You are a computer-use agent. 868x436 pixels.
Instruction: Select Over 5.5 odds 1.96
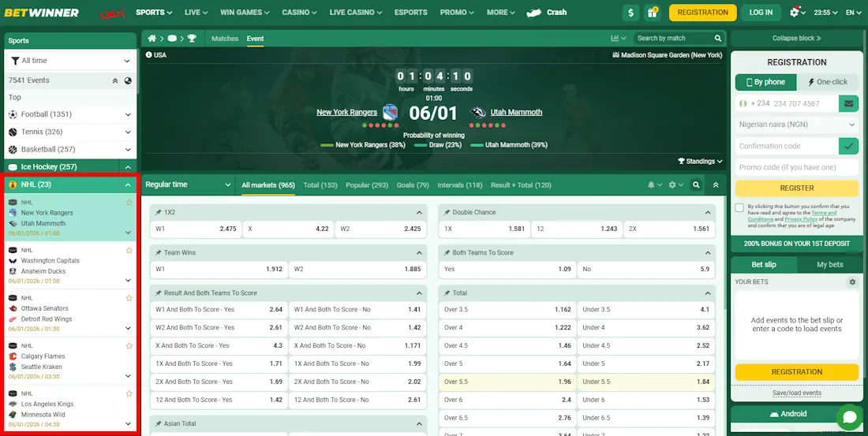coord(507,382)
